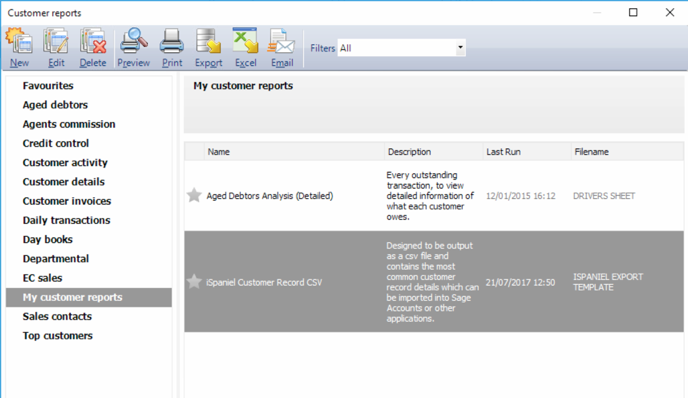Select Departmental category

tap(56, 259)
